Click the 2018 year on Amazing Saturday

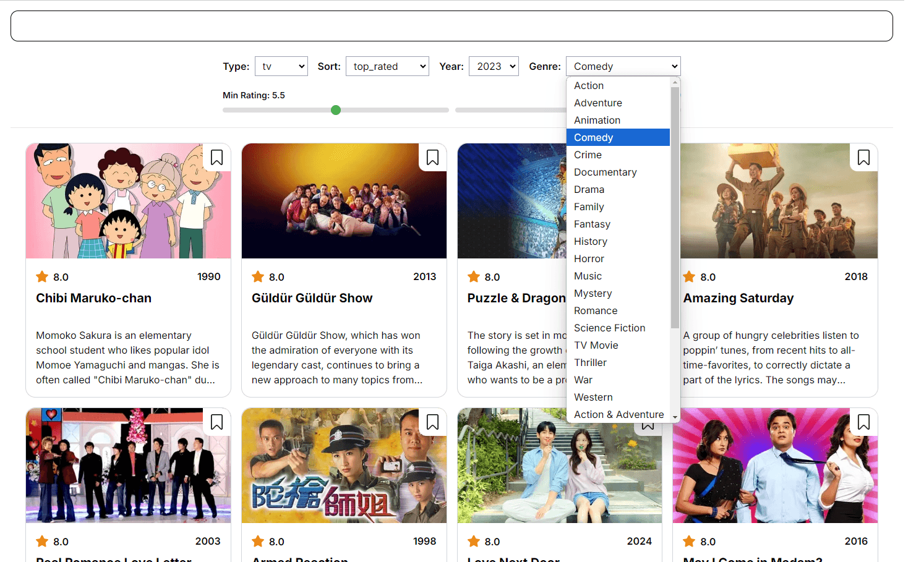856,276
